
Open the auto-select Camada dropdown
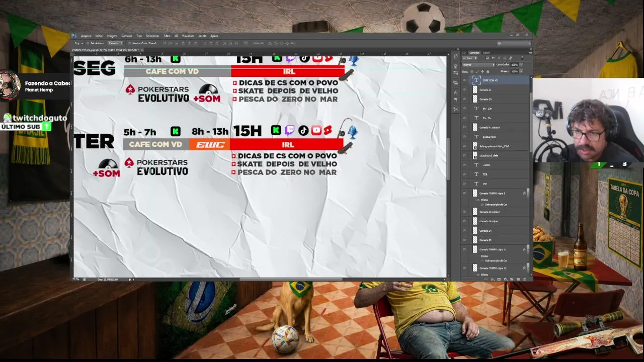click(x=115, y=43)
